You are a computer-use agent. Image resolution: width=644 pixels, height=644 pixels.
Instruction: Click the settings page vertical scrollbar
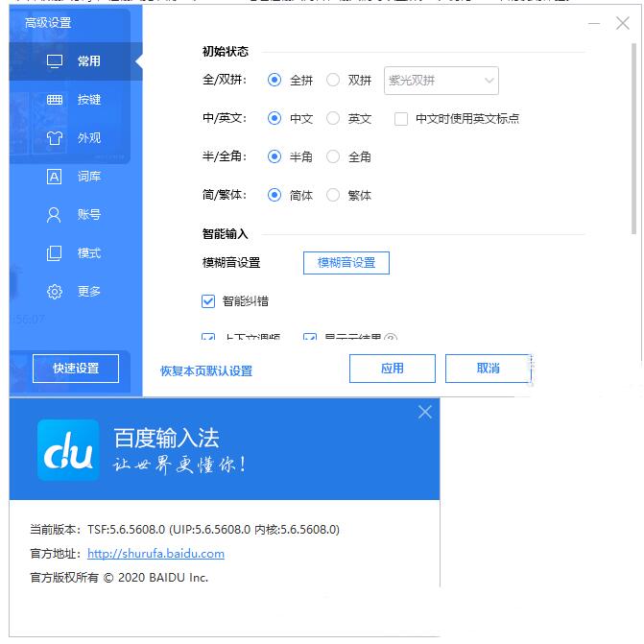(634, 139)
